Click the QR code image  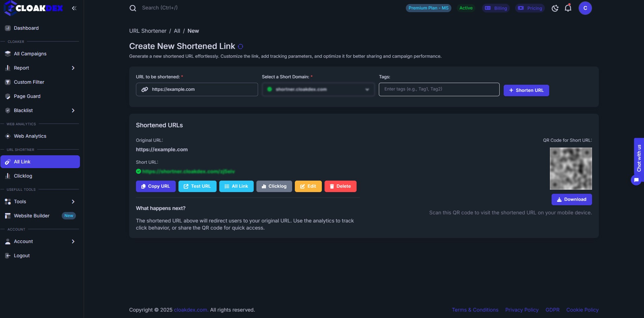[571, 168]
